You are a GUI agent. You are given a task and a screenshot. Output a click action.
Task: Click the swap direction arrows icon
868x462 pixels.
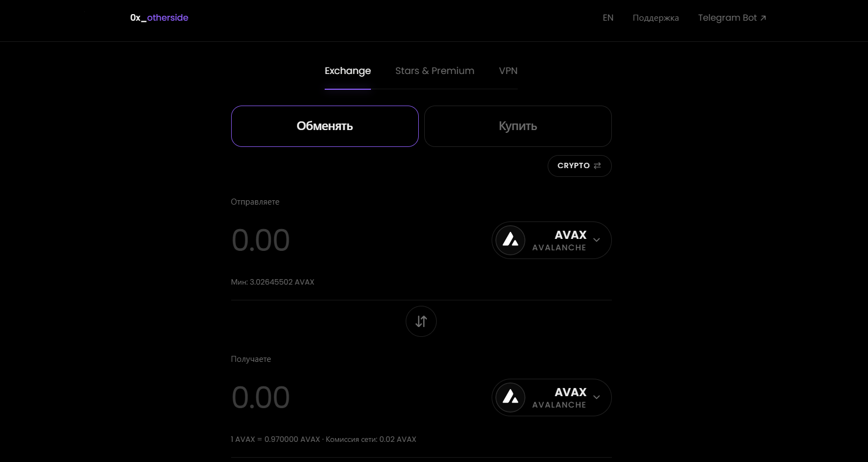pos(421,322)
